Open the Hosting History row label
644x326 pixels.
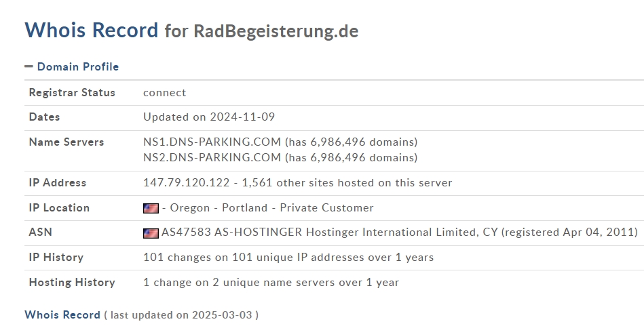tap(72, 283)
